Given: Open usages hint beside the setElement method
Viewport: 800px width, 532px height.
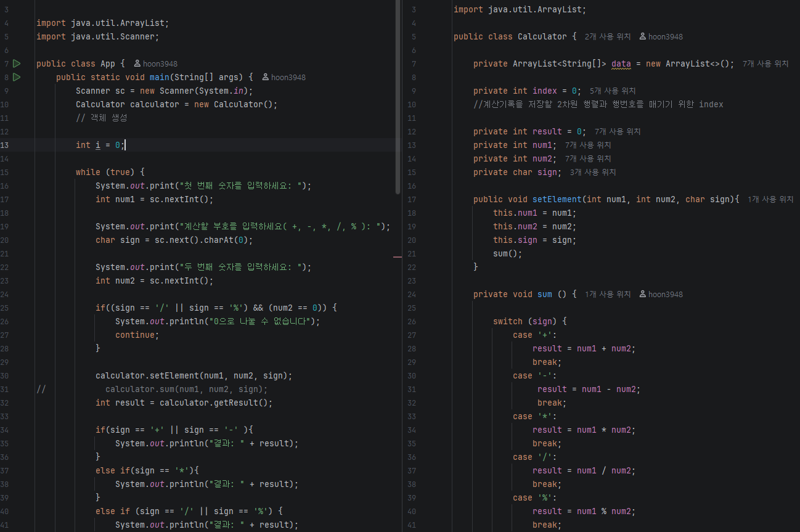Looking at the screenshot, I should 770,199.
